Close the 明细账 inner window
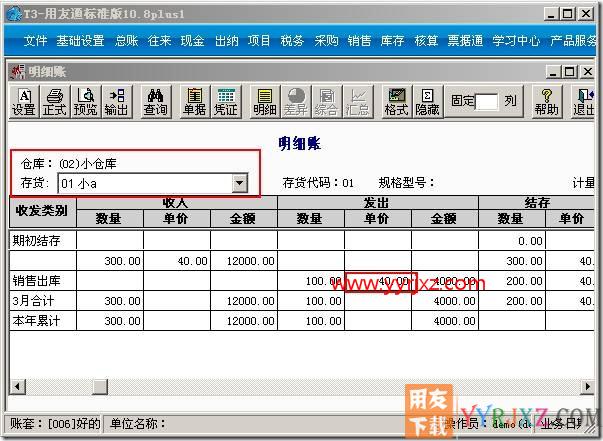The image size is (603, 441). pos(588,72)
